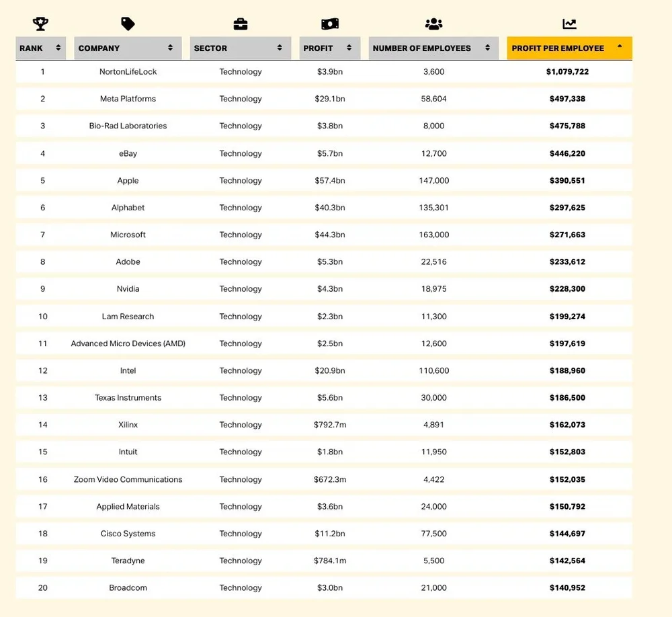Click the people group icon above employees
Image resolution: width=672 pixels, height=617 pixels.
(433, 24)
